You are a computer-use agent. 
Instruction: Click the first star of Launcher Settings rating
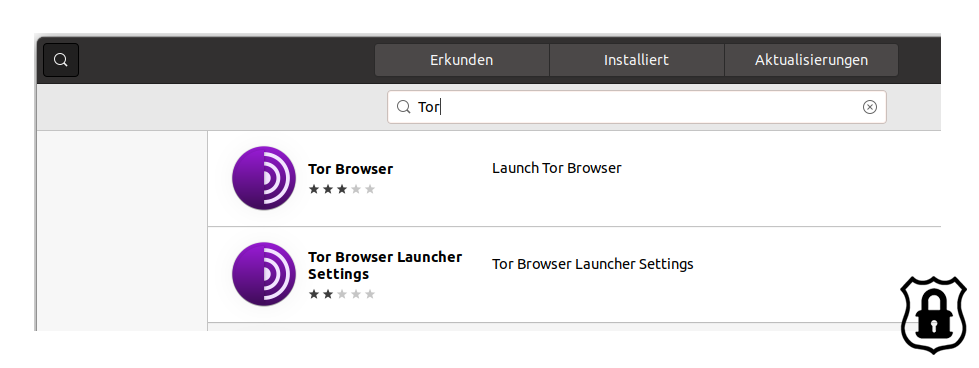(x=313, y=294)
